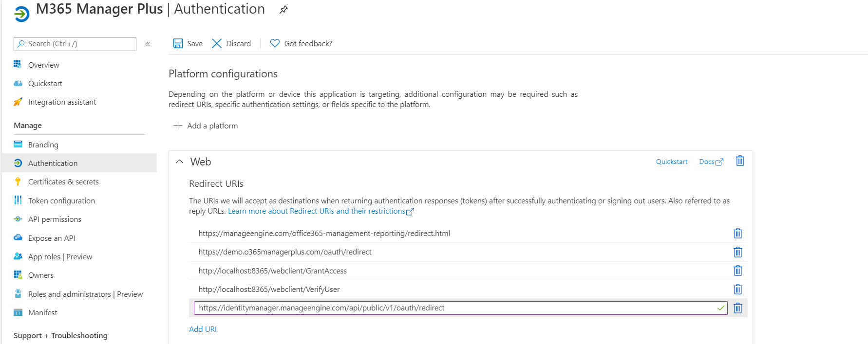868x344 pixels.
Task: Click the Discard X icon
Action: [217, 43]
